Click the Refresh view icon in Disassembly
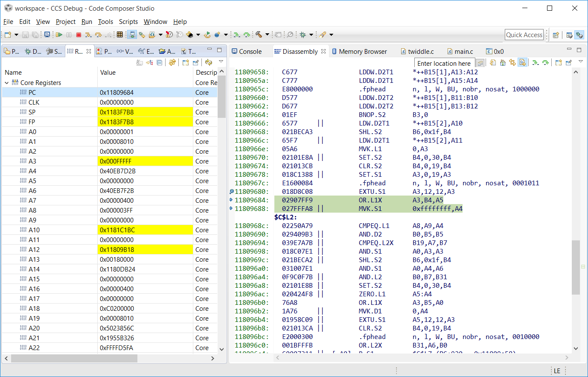This screenshot has width=588, height=377. coord(492,63)
